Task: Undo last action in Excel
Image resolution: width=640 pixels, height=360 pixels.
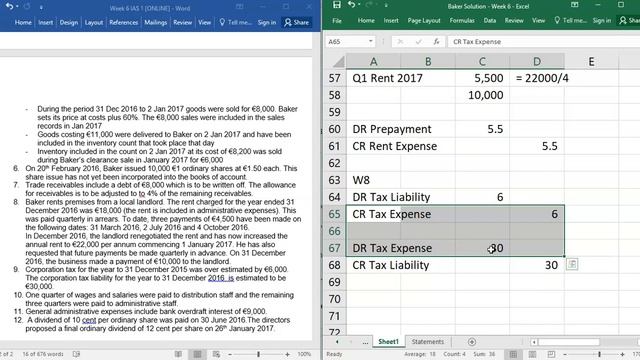Action: 351,5
